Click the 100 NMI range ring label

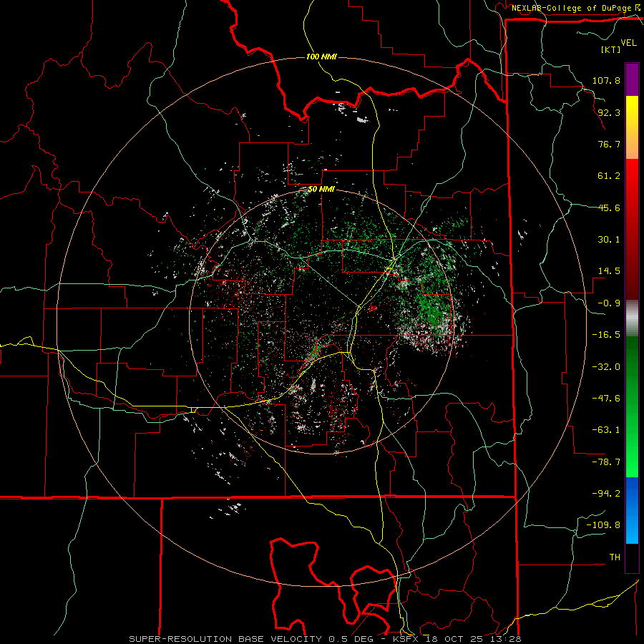[321, 57]
